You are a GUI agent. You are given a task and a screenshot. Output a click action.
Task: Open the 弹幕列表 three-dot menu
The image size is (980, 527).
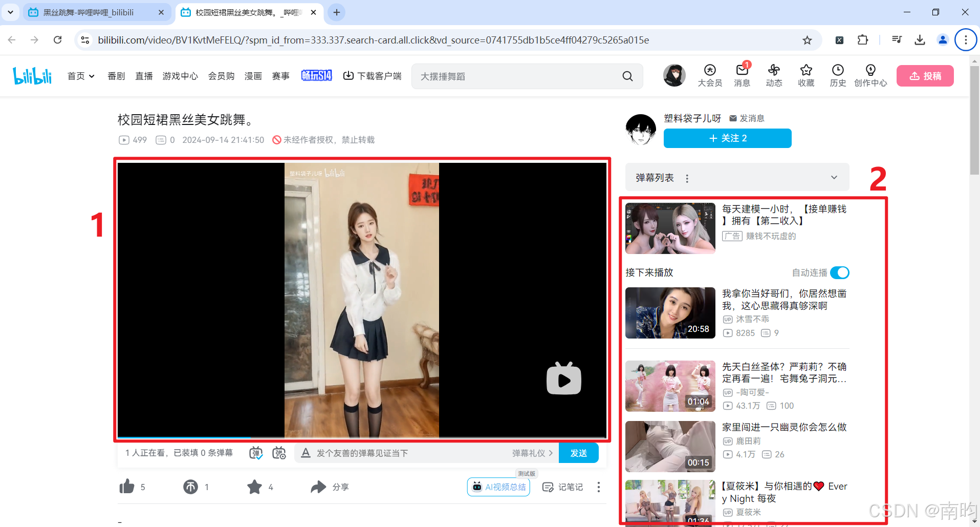[687, 178]
